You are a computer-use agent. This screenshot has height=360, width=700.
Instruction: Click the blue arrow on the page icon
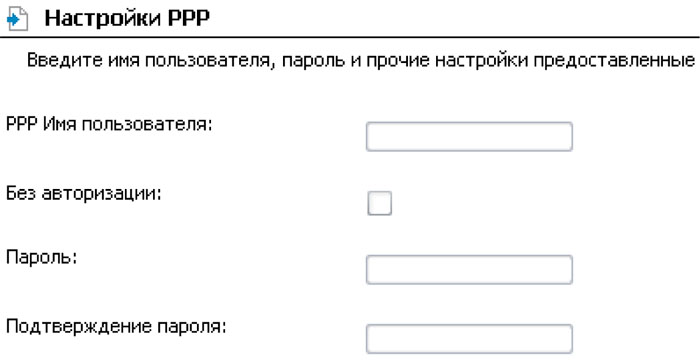click(x=12, y=20)
